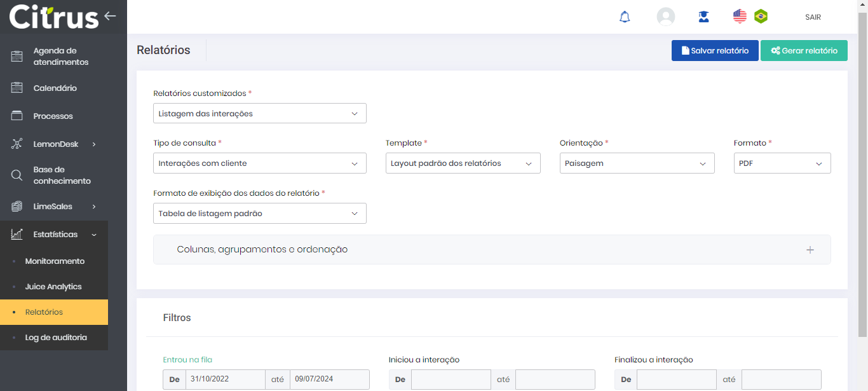The width and height of the screenshot is (868, 391).
Task: Click the SAIR logout link
Action: coord(813,17)
